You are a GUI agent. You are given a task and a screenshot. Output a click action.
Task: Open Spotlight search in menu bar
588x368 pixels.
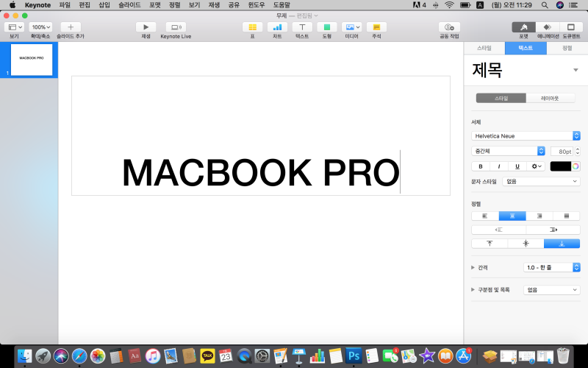(x=545, y=5)
